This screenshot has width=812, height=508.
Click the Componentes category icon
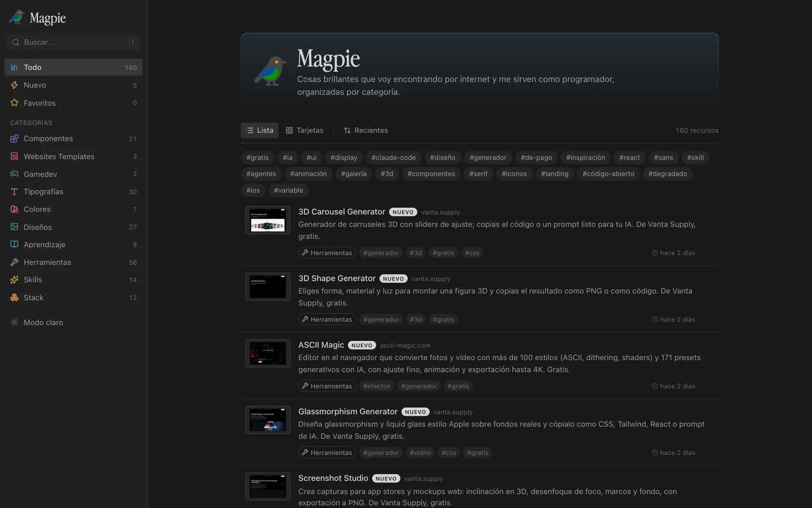[x=14, y=138]
